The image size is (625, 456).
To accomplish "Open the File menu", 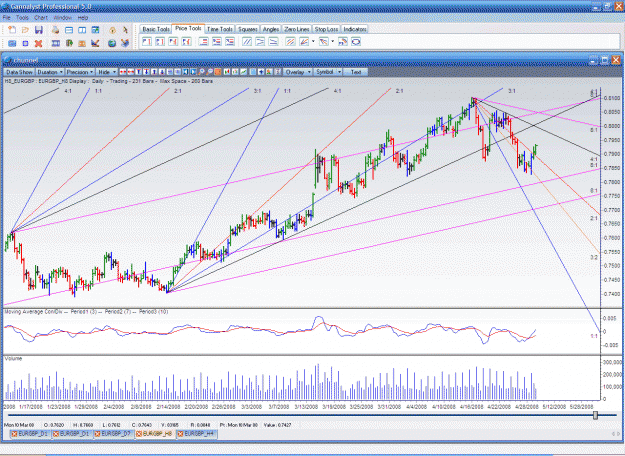I will click(6, 18).
